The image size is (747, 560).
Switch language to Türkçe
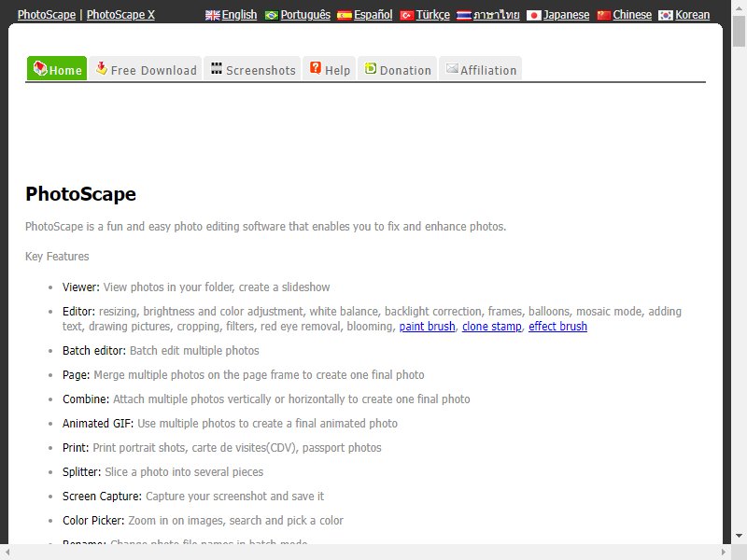432,15
